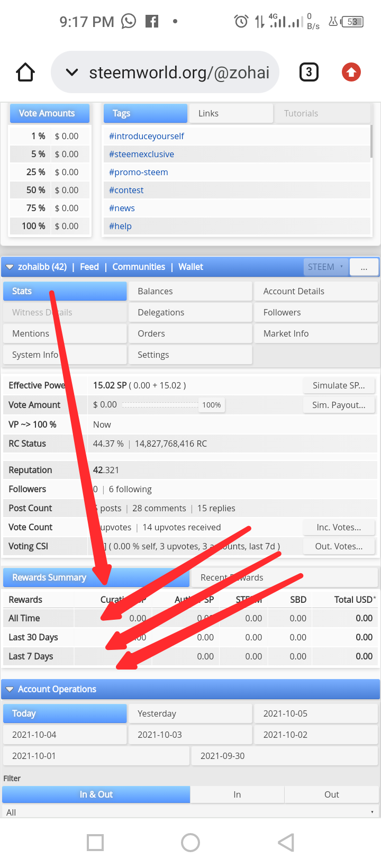This screenshot has width=381, height=868.
Task: Click the 14,827,768,416 RC value
Action: pos(171,444)
